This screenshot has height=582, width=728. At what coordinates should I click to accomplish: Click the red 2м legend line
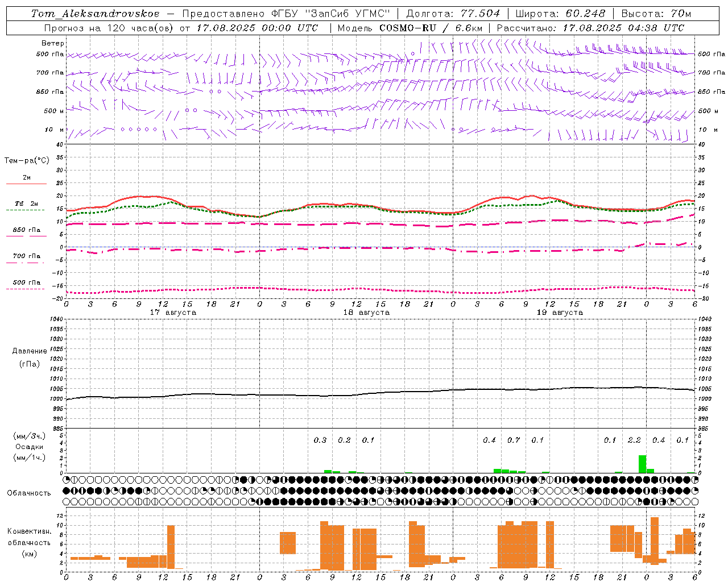click(x=27, y=184)
